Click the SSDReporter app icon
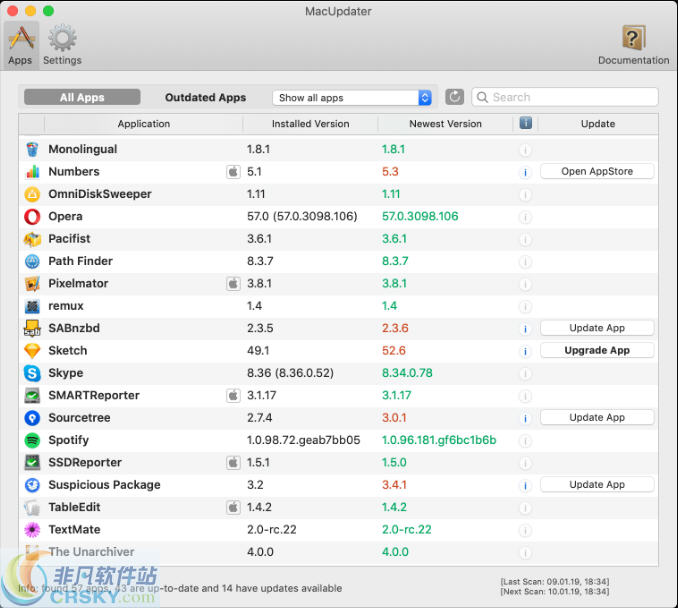 32,463
